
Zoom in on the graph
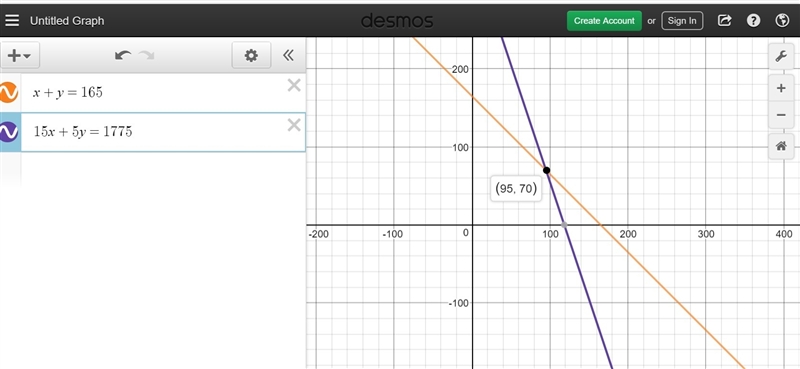(x=781, y=88)
